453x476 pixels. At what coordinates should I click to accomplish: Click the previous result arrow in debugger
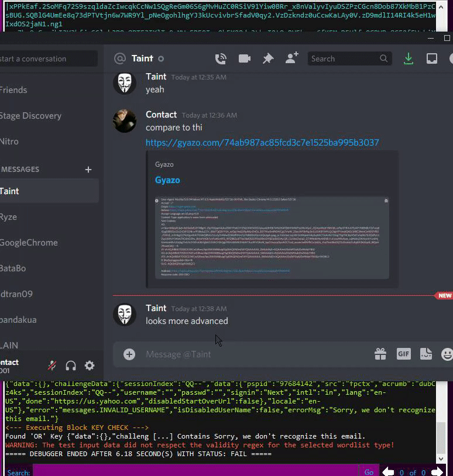pyautogui.click(x=388, y=472)
